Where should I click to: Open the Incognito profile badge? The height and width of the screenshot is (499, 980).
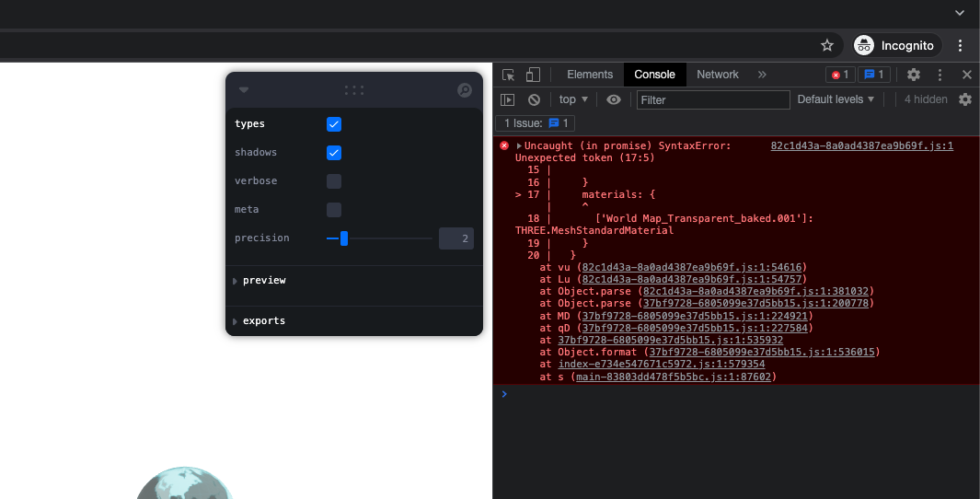pos(897,45)
